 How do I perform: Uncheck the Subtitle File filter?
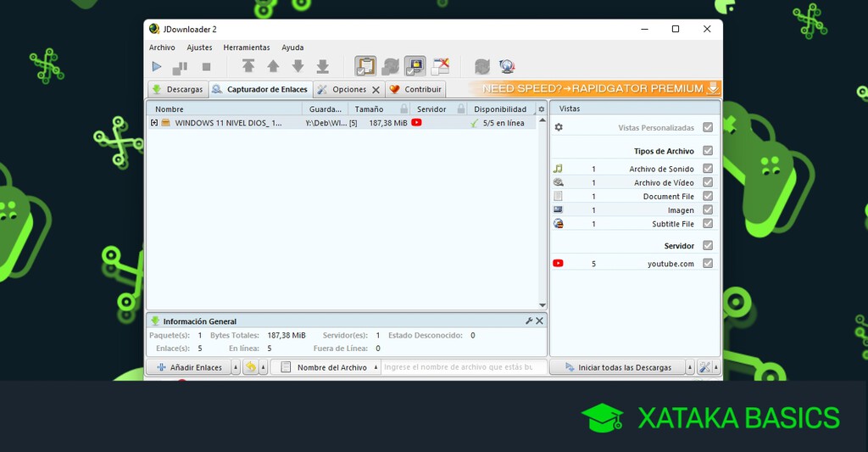click(708, 224)
